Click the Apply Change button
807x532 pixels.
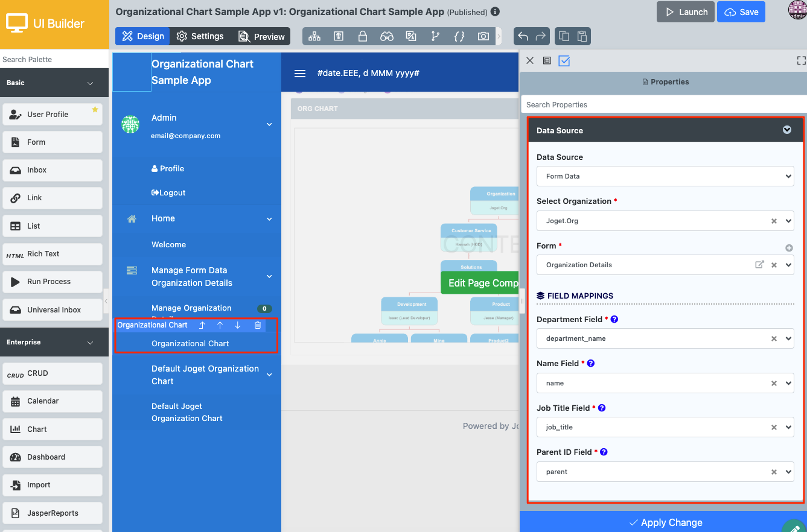point(665,522)
